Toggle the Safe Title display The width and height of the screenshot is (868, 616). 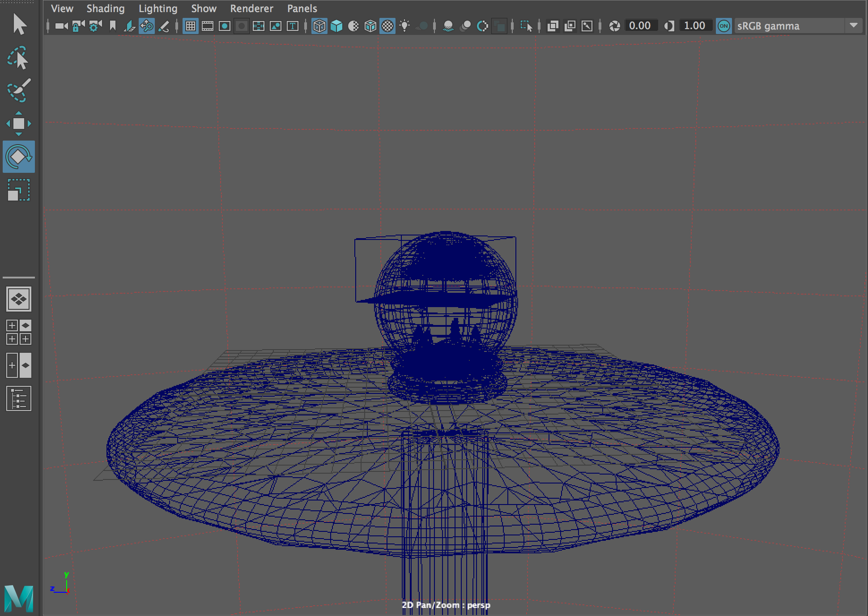(x=293, y=26)
